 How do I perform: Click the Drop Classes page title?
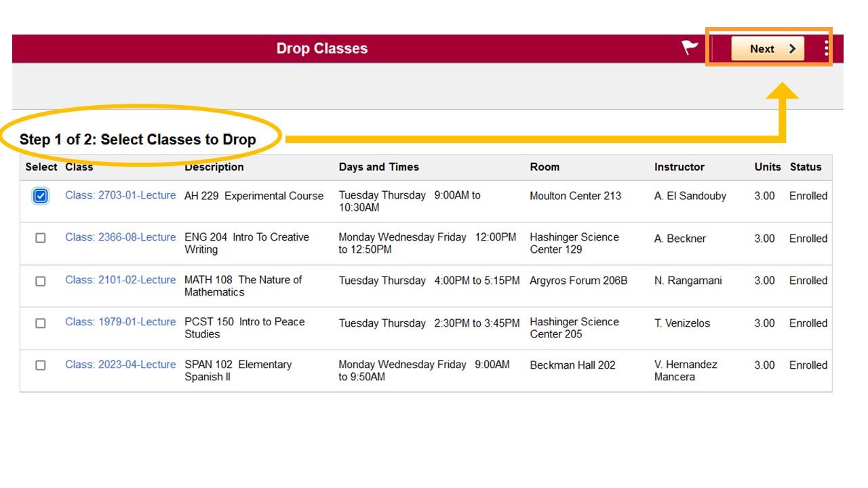coord(322,49)
